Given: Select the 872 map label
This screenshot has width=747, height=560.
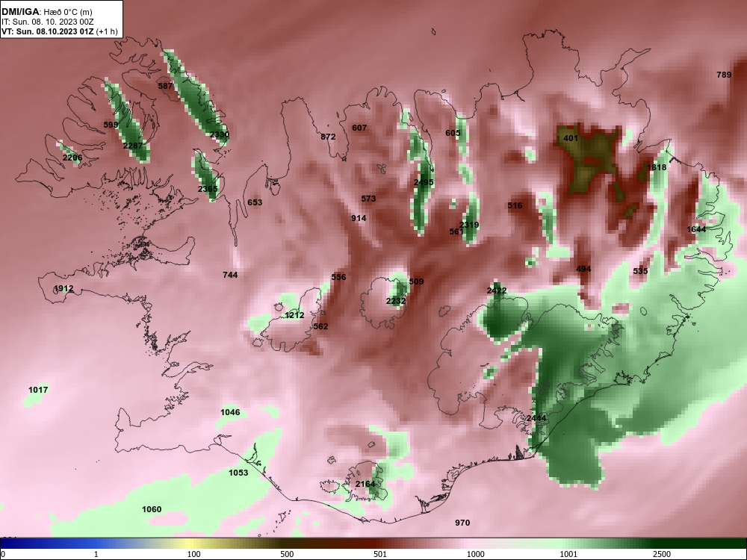Looking at the screenshot, I should 328,137.
